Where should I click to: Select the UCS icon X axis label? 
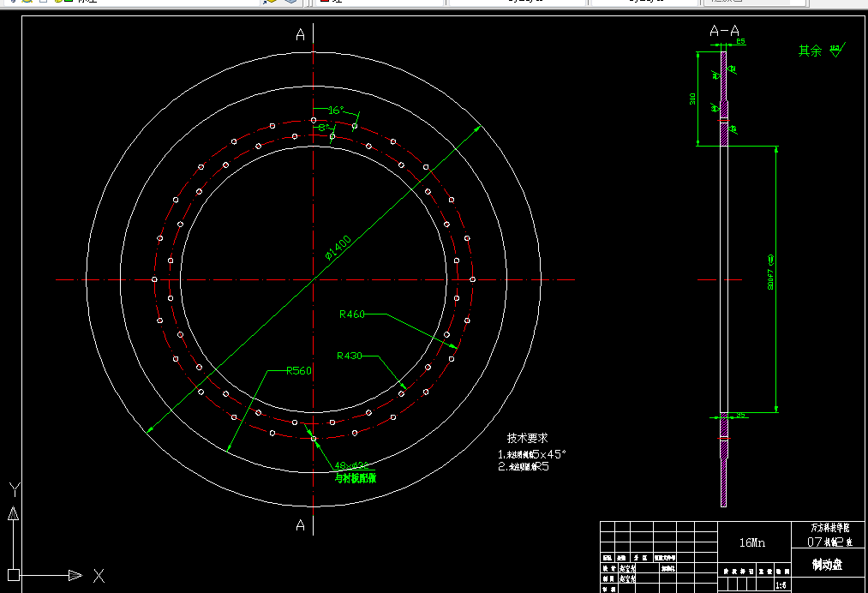[99, 576]
